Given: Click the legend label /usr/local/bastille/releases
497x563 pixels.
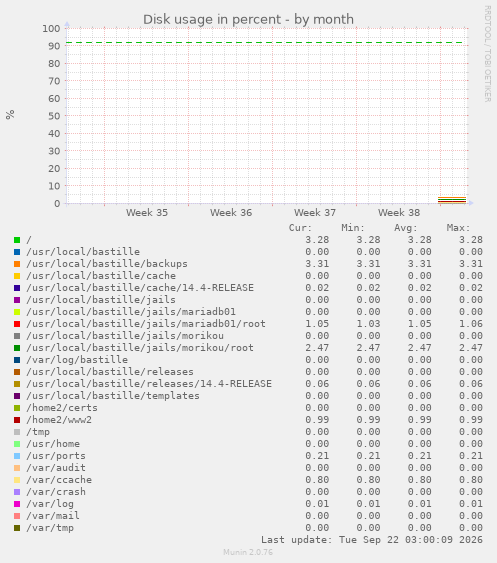Looking at the screenshot, I should 110,372.
